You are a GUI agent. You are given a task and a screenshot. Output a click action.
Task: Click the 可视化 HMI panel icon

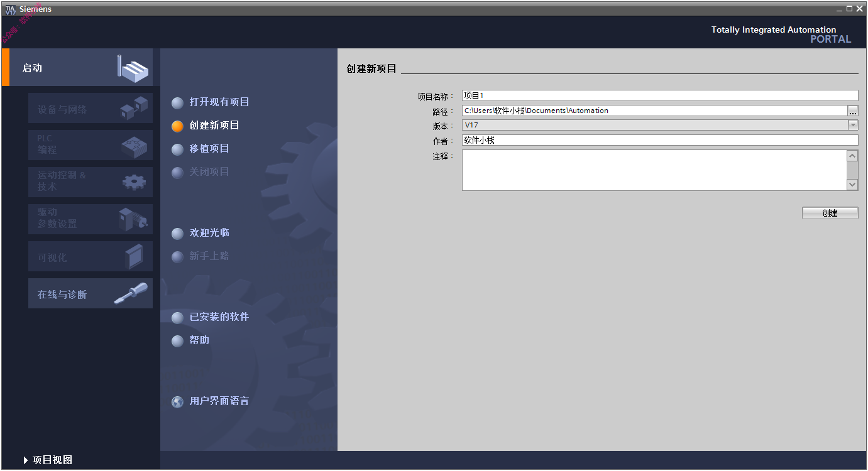(134, 256)
